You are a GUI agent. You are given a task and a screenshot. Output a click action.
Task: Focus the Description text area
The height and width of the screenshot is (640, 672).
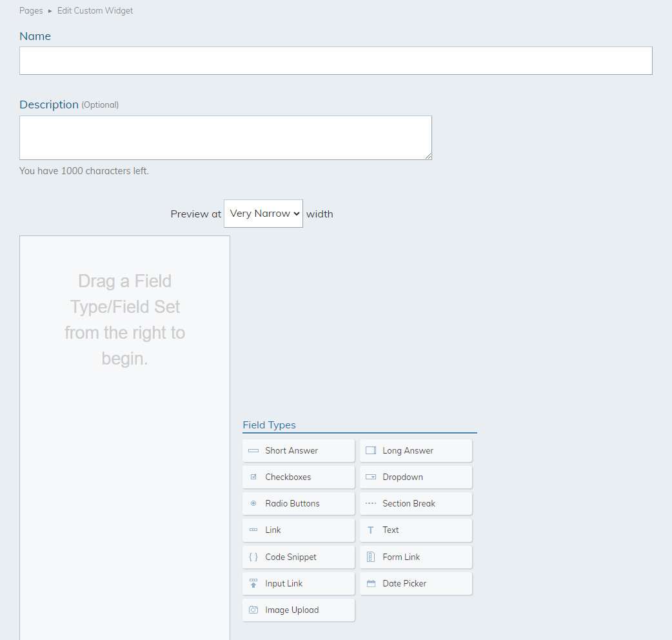226,137
